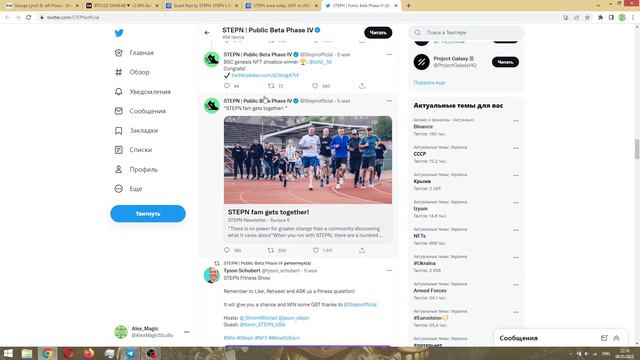Open Firefox from taskbar
640x360 pixels.
[x=89, y=353]
